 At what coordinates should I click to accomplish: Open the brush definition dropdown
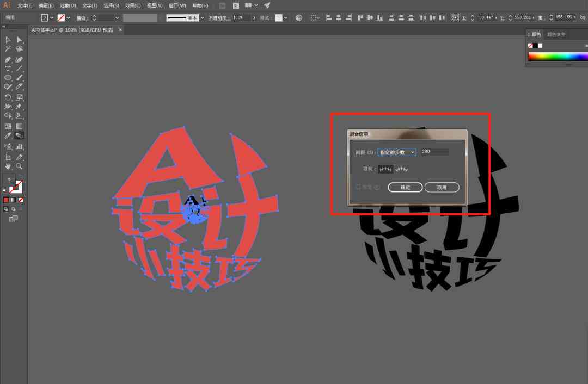tap(203, 17)
